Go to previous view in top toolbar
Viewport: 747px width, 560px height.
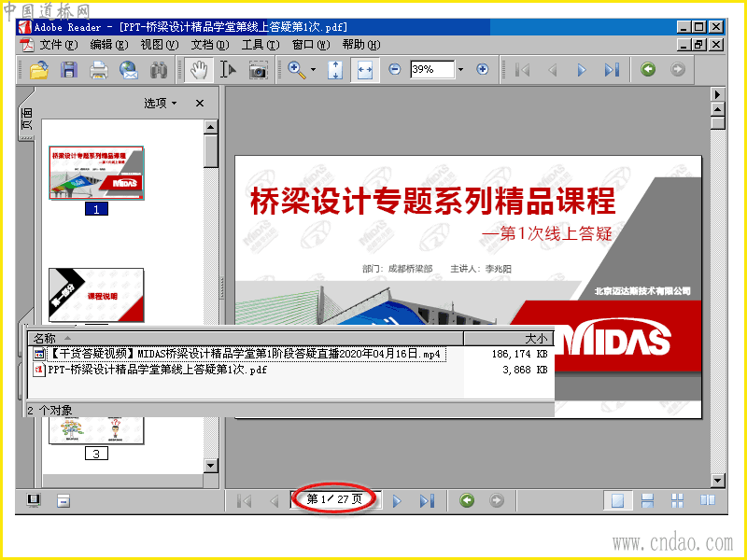pyautogui.click(x=648, y=69)
